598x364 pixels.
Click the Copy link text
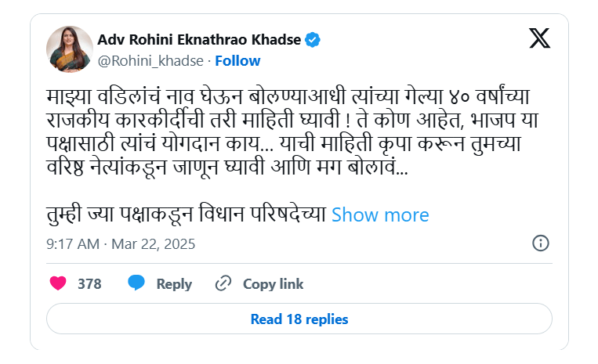[x=273, y=284]
